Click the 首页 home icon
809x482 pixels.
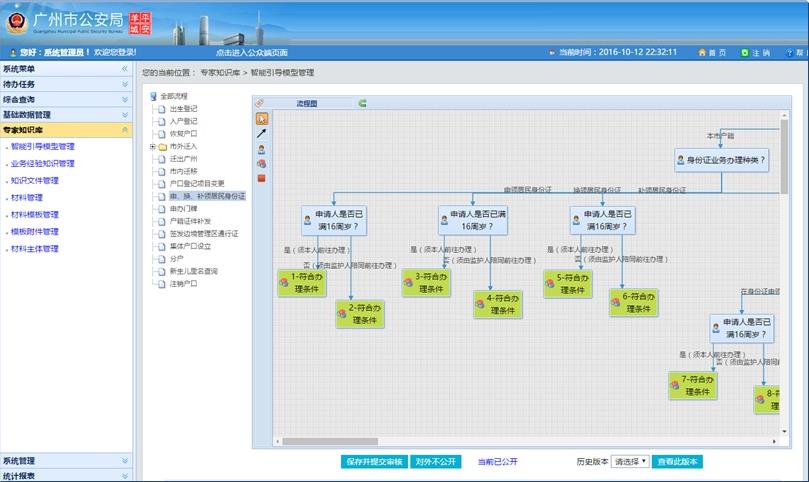[702, 52]
